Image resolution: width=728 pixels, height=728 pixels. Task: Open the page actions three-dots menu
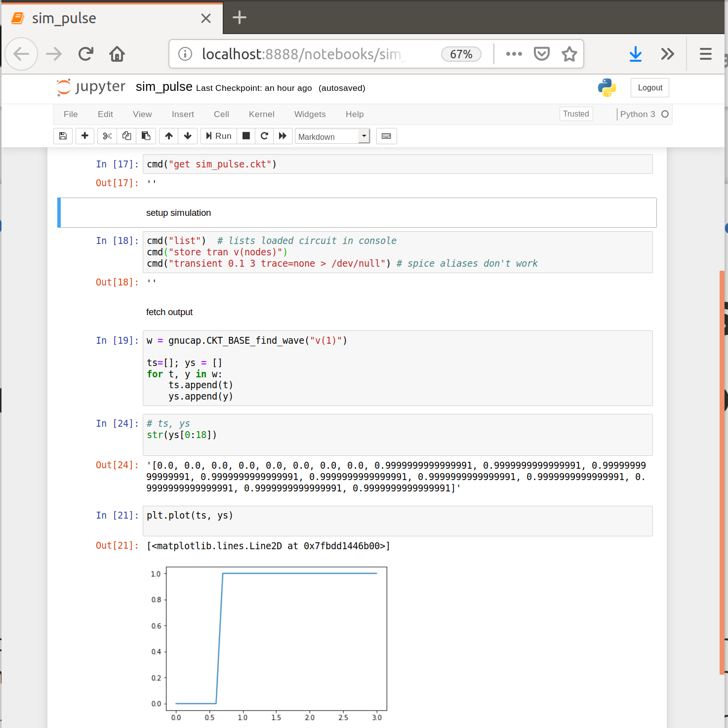click(x=514, y=54)
